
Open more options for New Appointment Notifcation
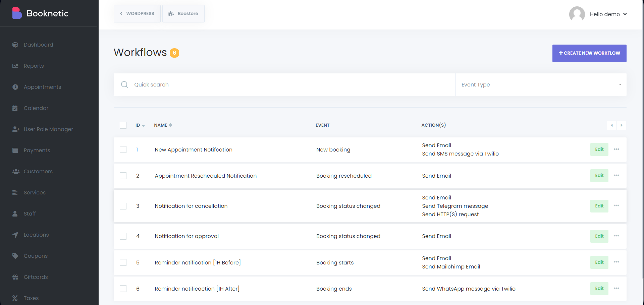616,149
